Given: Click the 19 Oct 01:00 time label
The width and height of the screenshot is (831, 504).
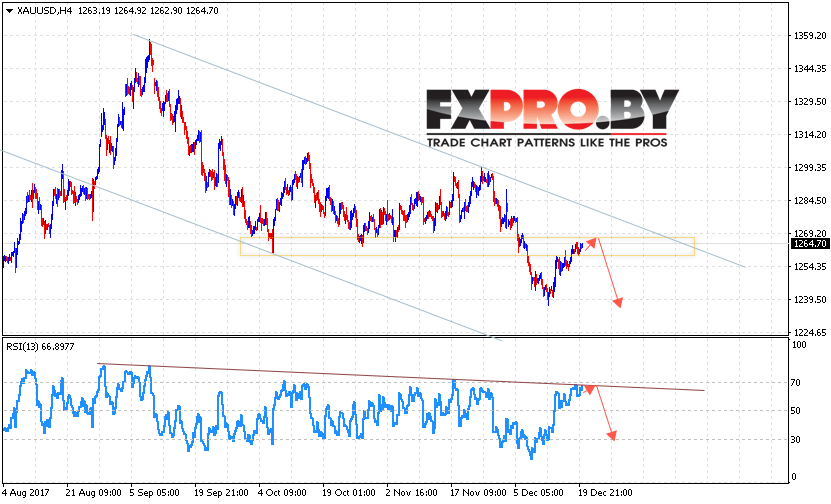Looking at the screenshot, I should click(349, 492).
